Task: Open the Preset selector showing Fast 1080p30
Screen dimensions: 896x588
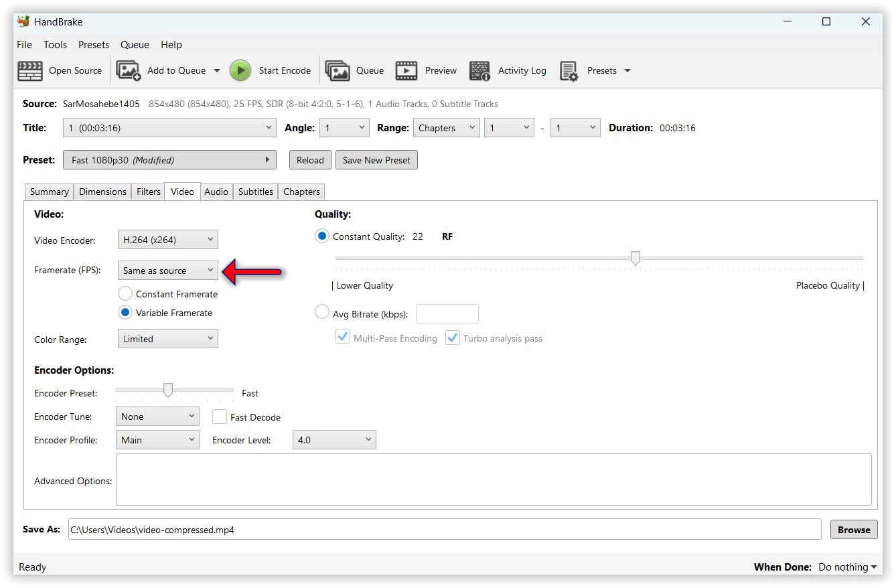Action: pos(169,160)
